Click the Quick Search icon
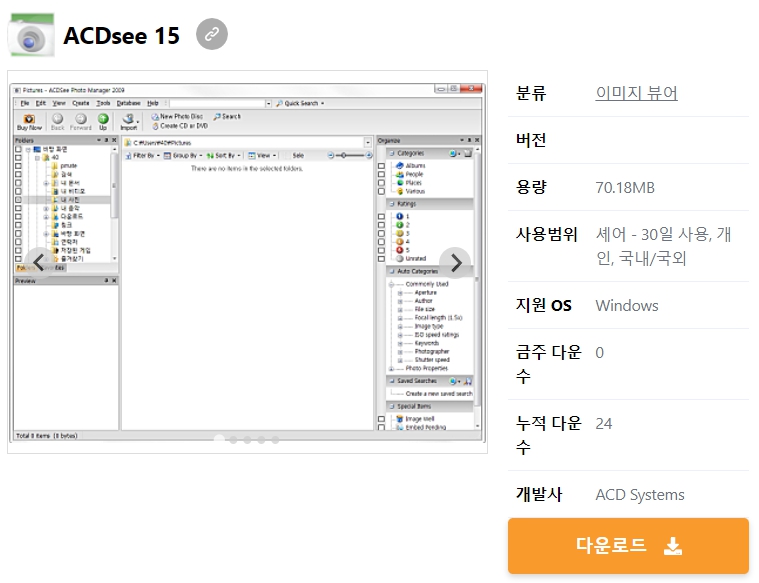 point(280,103)
